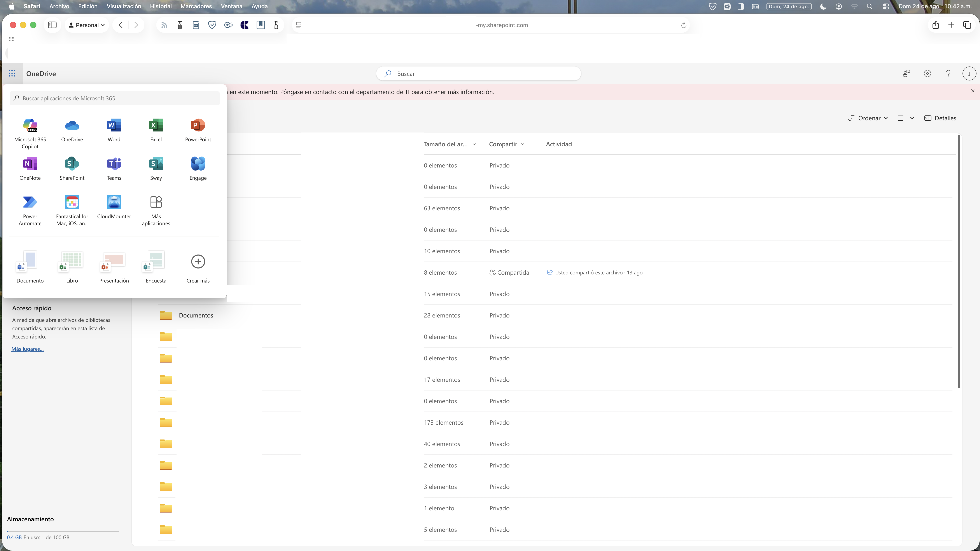Dismiss the pink notification banner

973,91
